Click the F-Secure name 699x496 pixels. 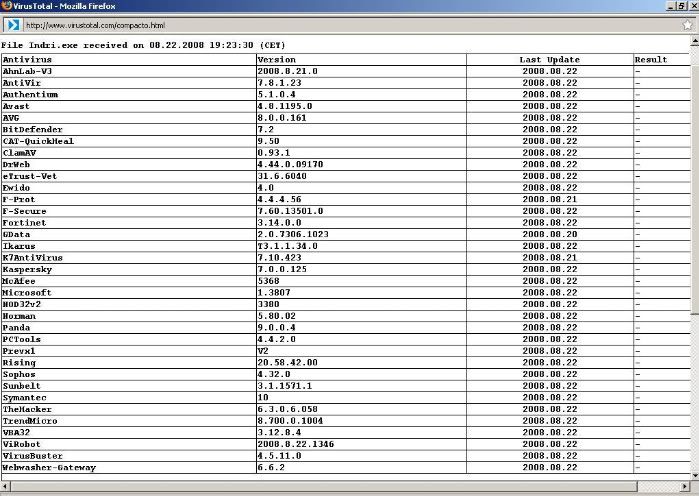pos(25,211)
